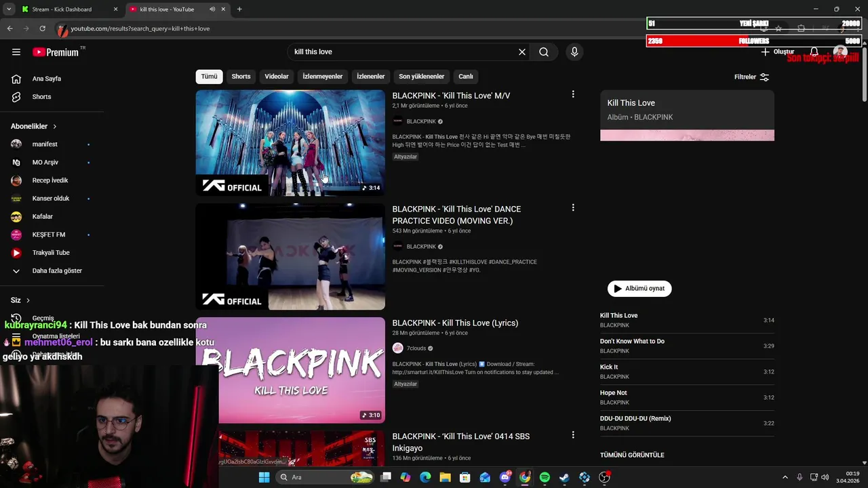Open a new browser tab
The image size is (868, 488).
[x=239, y=9]
